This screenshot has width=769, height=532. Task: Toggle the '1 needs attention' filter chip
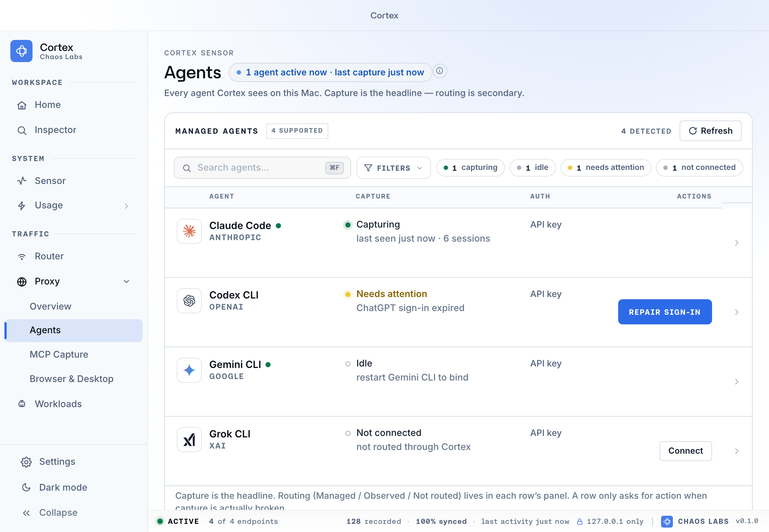pyautogui.click(x=606, y=168)
